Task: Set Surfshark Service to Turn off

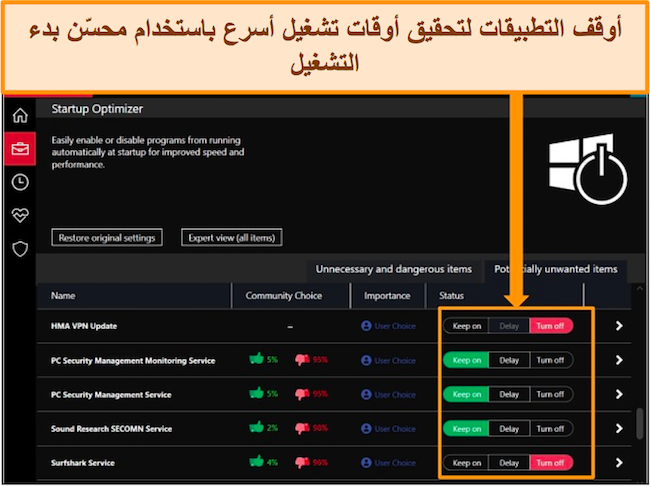Action: coord(551,463)
